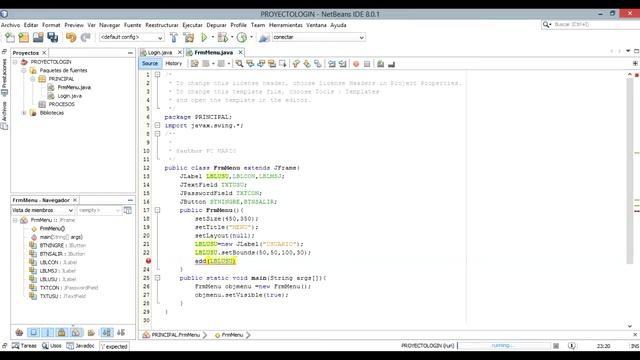This screenshot has width=640, height=360.
Task: Run project with green play icon
Action: pyautogui.click(x=204, y=38)
